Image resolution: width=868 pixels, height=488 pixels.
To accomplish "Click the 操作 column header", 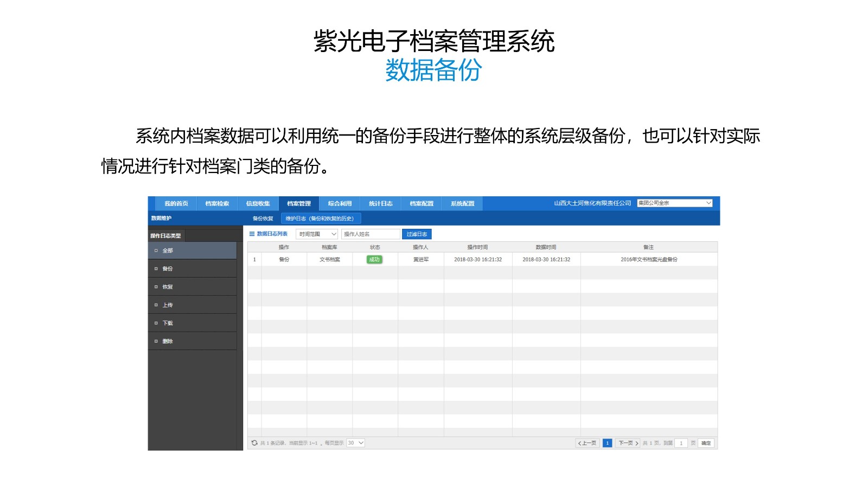I will 284,247.
